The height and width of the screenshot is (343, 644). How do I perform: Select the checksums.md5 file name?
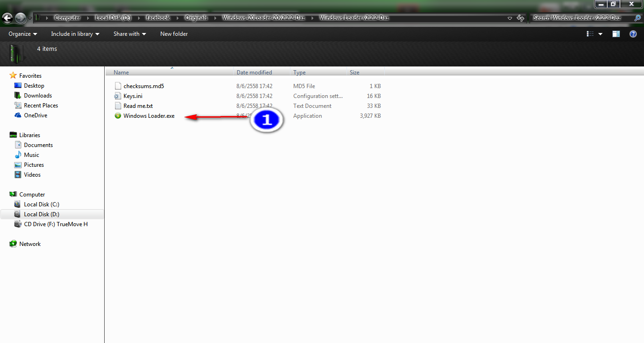(144, 86)
